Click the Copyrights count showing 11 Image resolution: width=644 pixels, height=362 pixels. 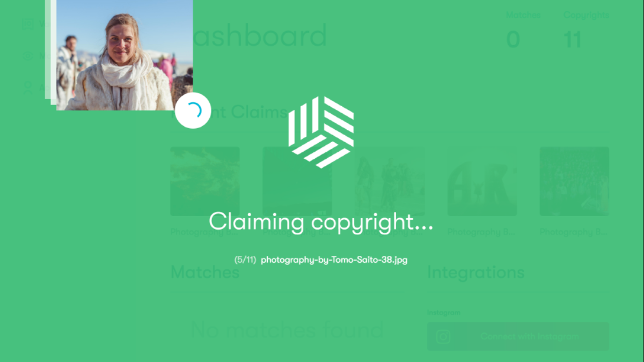(x=573, y=40)
